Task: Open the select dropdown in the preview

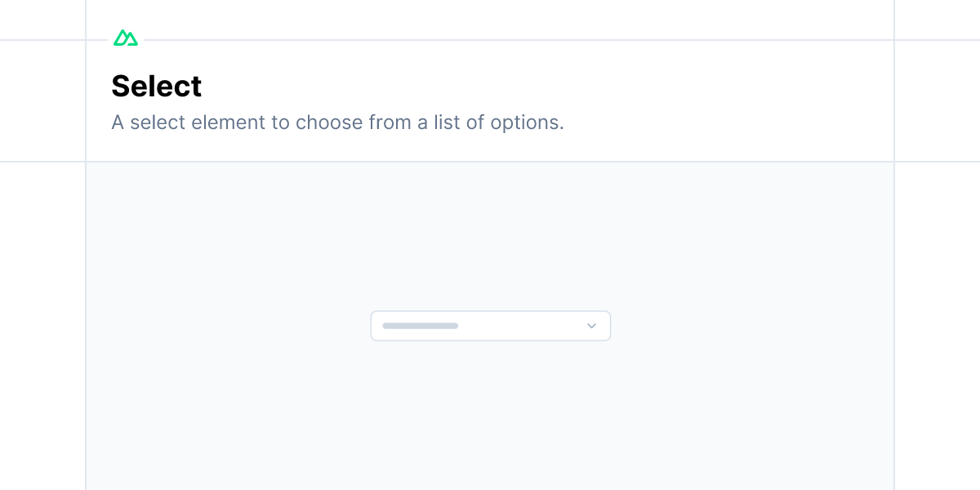Action: (x=490, y=326)
